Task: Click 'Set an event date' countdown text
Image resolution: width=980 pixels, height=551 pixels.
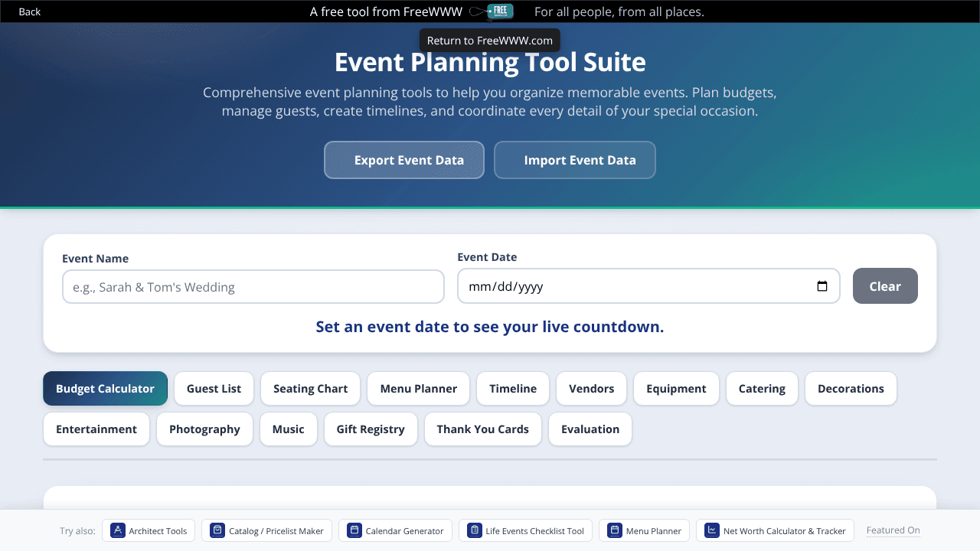Action: (490, 327)
